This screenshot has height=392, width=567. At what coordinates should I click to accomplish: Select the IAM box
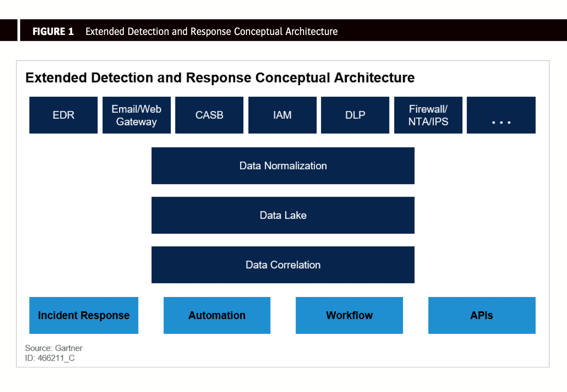(282, 115)
